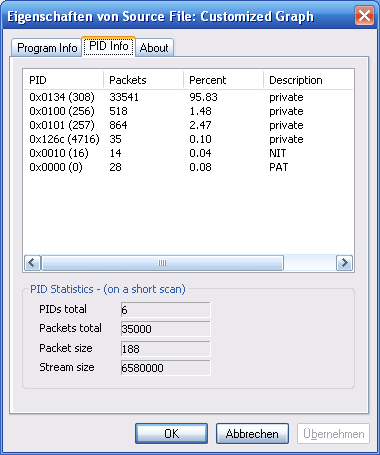Click the packets value 33541
This screenshot has height=455, width=380.
coord(124,97)
